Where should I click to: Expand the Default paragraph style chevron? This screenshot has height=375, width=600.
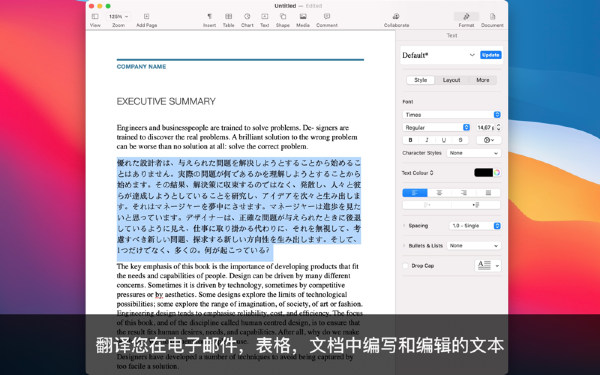click(x=472, y=55)
